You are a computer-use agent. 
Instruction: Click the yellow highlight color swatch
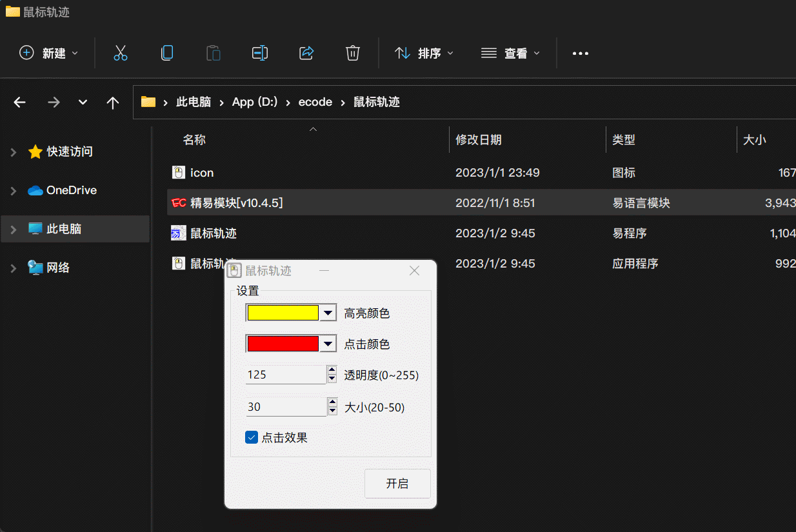[283, 312]
